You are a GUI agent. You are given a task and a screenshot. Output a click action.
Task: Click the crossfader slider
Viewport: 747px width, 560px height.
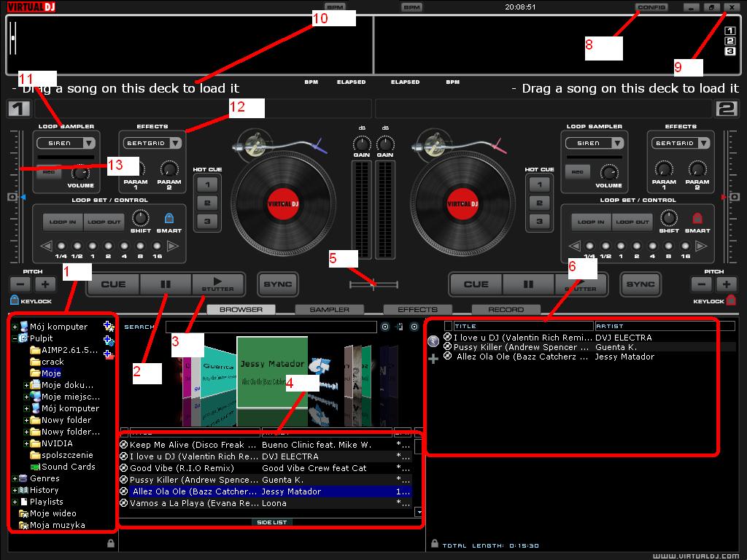(373, 285)
